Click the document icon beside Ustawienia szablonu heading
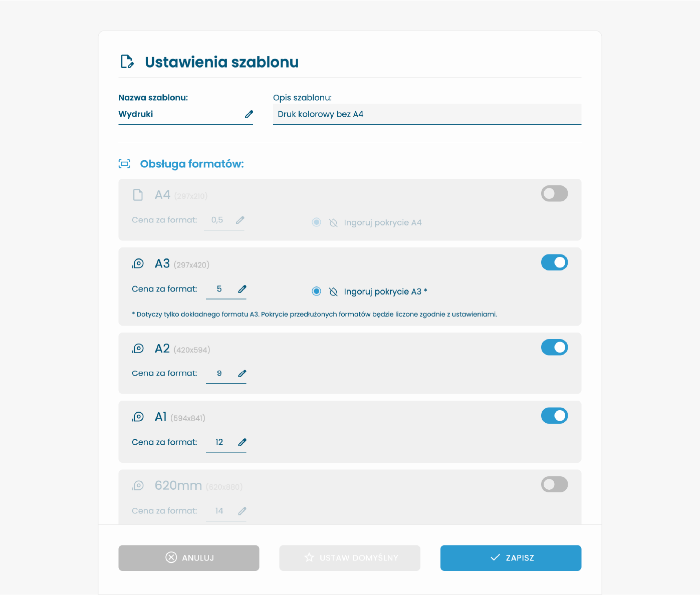Viewport: 700px width, 595px height. (127, 62)
